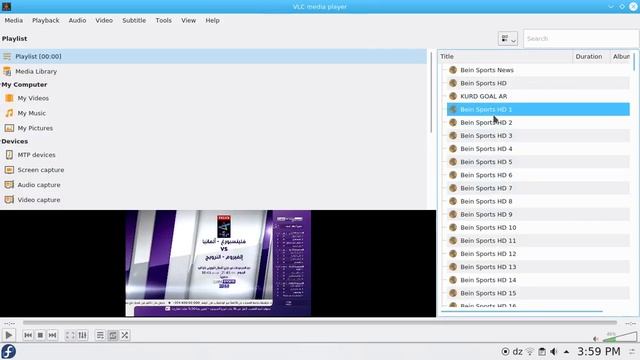
Task: Open the playlist view mode dropdown
Action: pyautogui.click(x=508, y=39)
